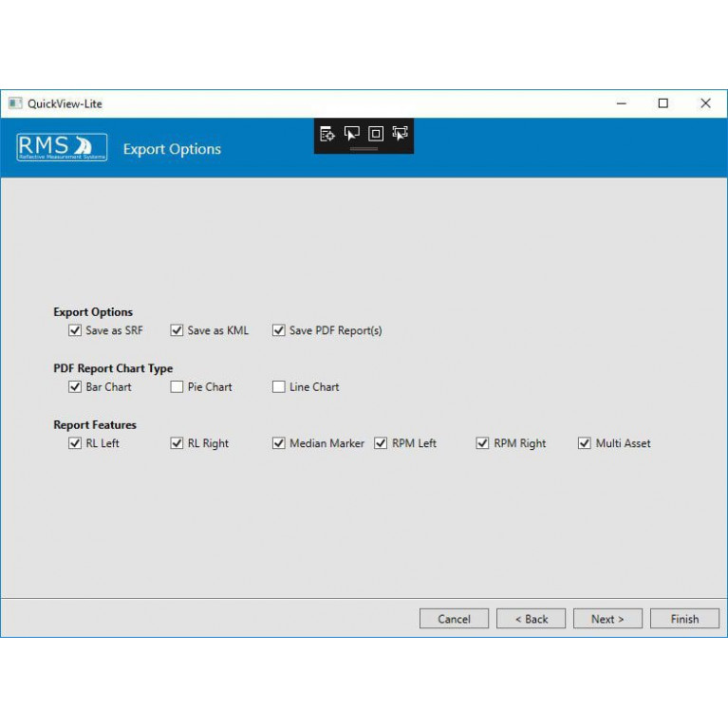Proceed using the Next button
Screen dimensions: 728x728
tap(607, 619)
